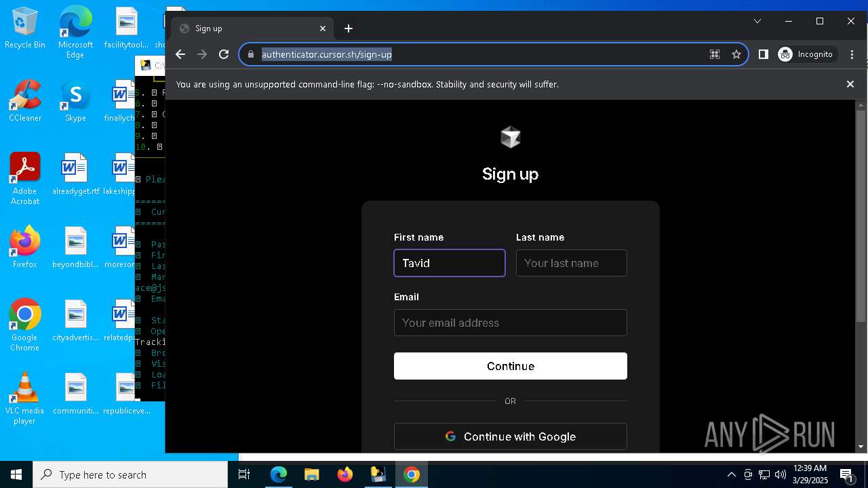
Task: Open the QR code icon in the address bar
Action: pos(715,54)
